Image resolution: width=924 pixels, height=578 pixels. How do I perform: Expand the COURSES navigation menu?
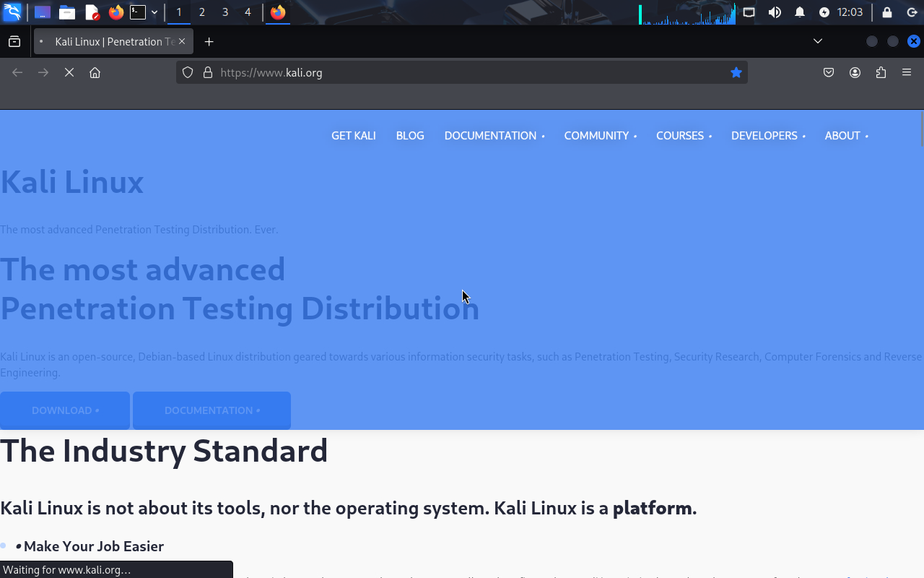pos(684,136)
